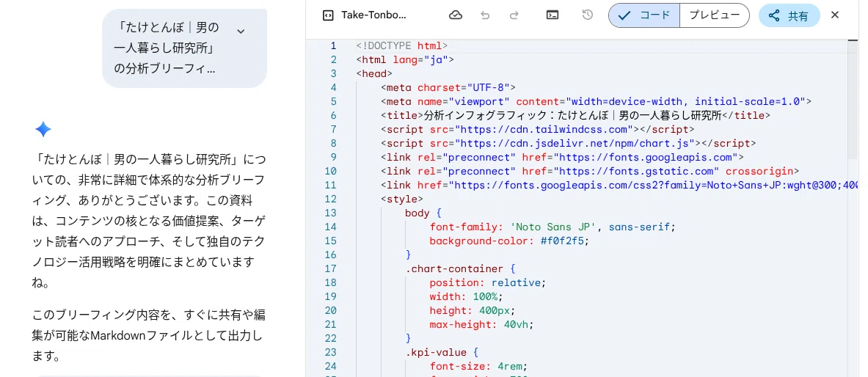Click the <!DOCTYPE html> code line

(402, 45)
